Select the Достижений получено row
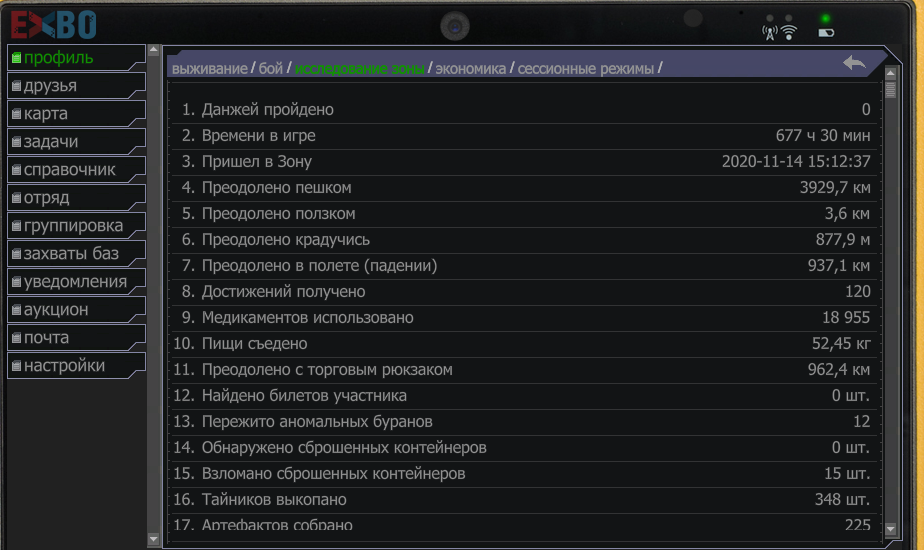The image size is (924, 550). click(524, 291)
